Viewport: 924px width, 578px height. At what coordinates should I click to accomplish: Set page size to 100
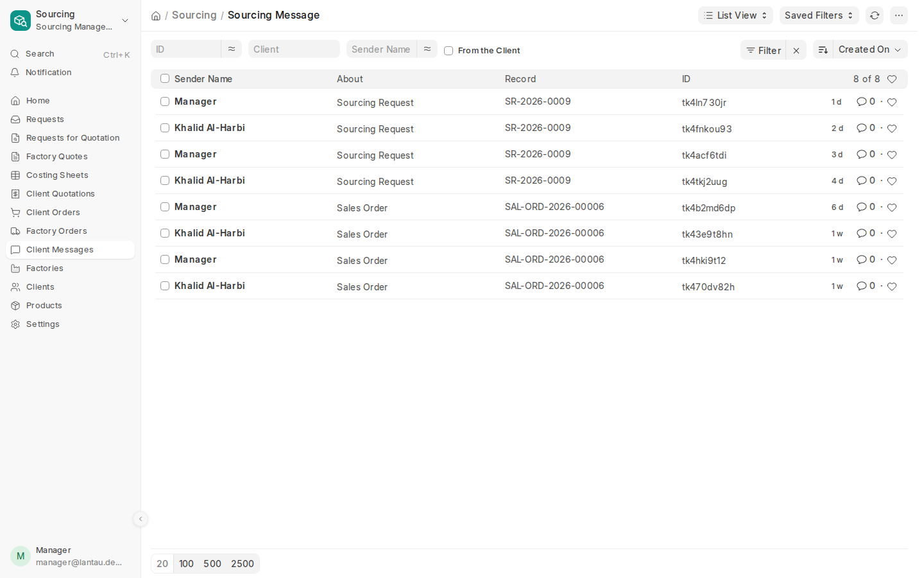[186, 564]
